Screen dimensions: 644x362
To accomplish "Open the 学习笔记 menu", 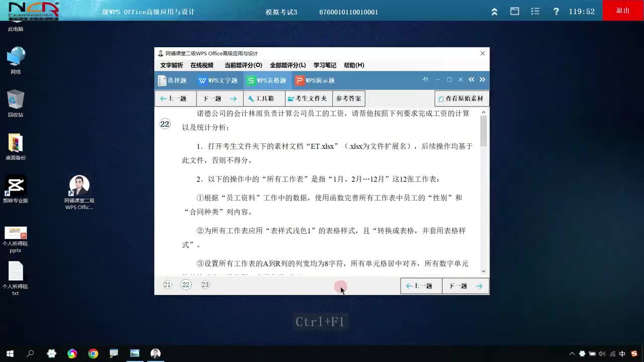I will pos(325,65).
